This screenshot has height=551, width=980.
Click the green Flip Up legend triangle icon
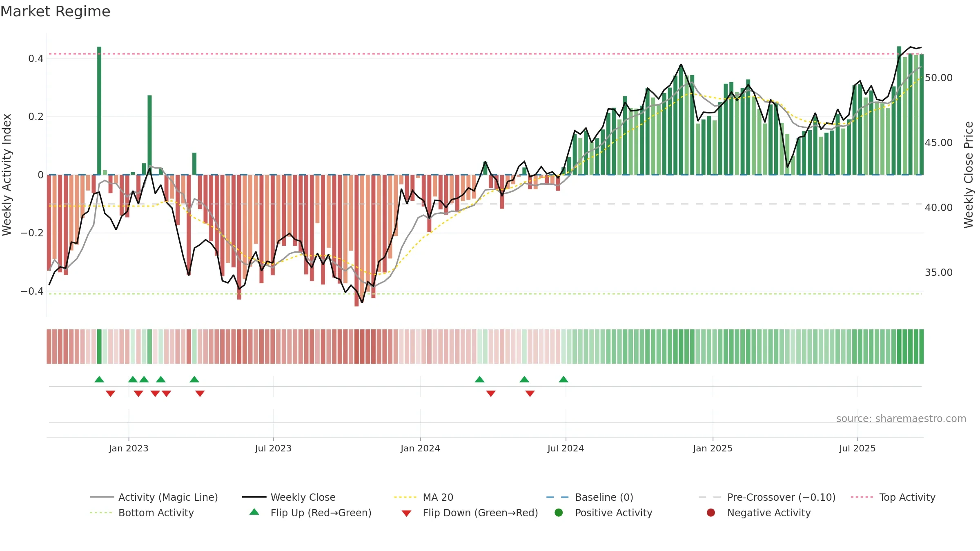coord(254,512)
